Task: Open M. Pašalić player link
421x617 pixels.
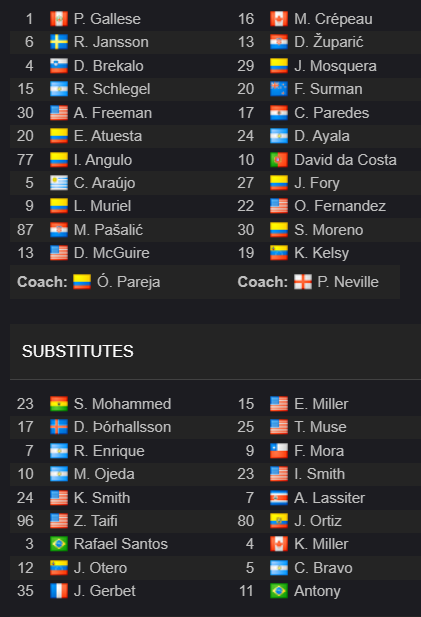Action: click(108, 230)
